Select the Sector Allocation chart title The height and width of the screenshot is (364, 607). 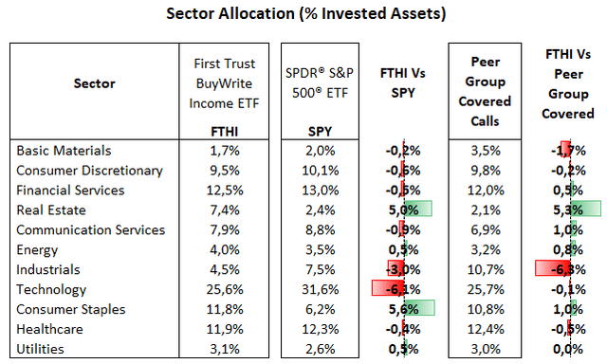305,13
